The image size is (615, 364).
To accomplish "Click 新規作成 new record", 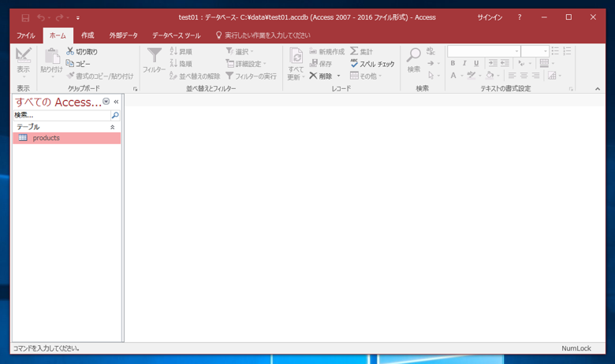I will point(326,51).
